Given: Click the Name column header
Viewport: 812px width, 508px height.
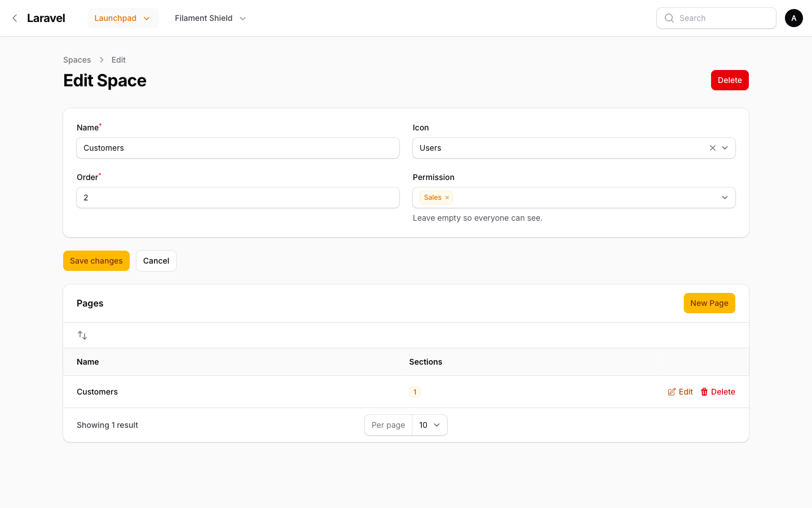Looking at the screenshot, I should 88,362.
